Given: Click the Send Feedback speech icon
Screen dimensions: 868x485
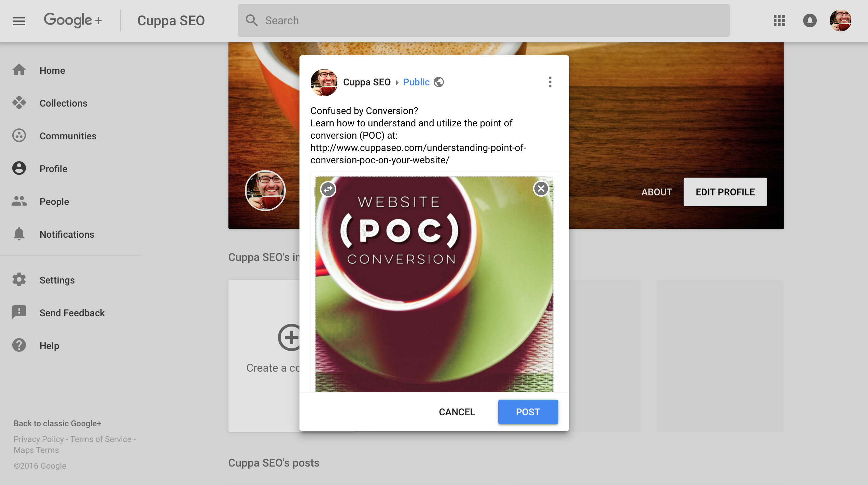Looking at the screenshot, I should [x=19, y=313].
